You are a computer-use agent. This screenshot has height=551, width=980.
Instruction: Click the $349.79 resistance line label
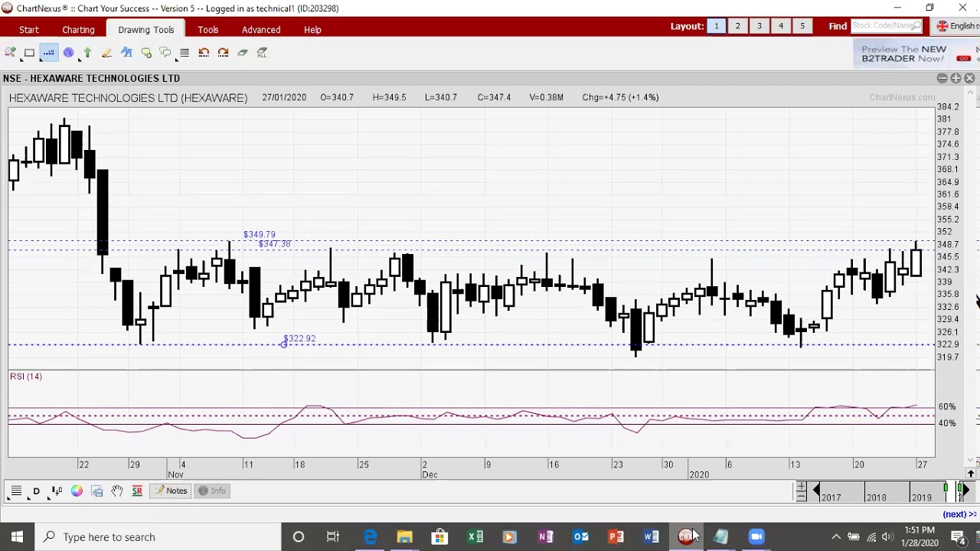coord(260,234)
